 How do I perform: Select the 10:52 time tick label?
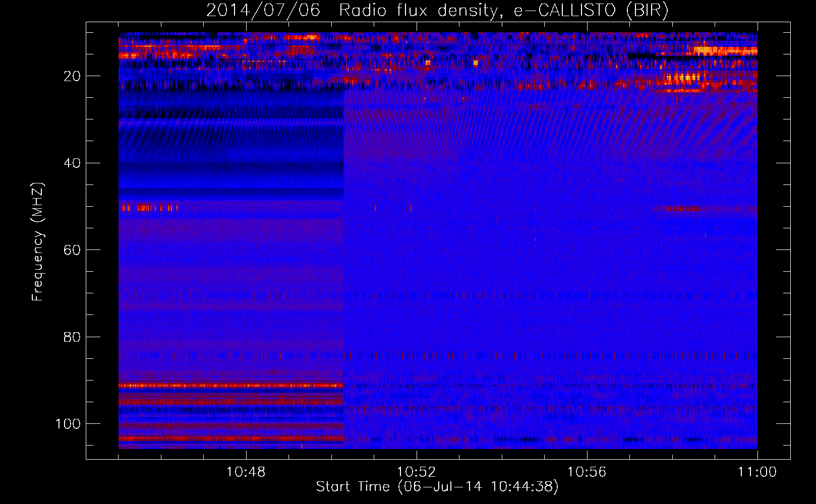tap(416, 472)
